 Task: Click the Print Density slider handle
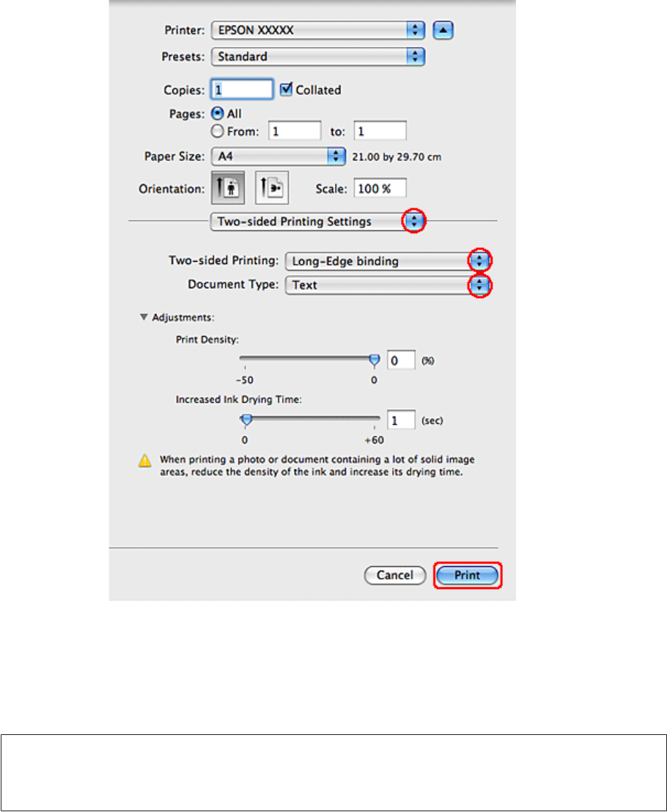click(x=374, y=360)
